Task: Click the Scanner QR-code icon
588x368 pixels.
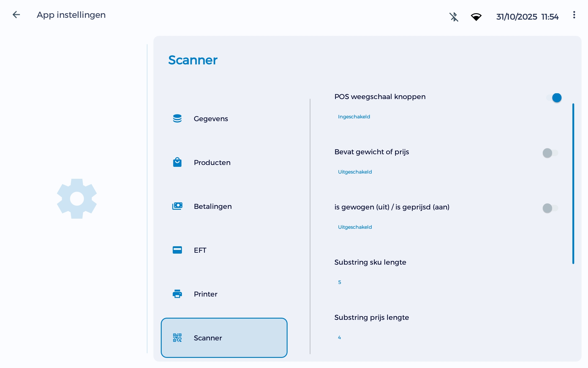Action: tap(178, 338)
